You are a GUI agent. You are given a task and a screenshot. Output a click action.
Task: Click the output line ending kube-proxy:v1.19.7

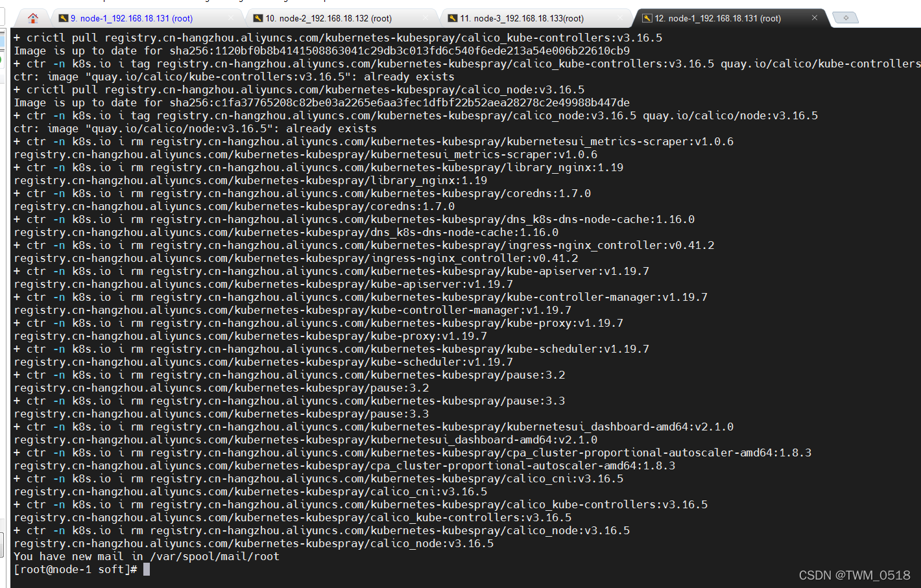pos(250,336)
